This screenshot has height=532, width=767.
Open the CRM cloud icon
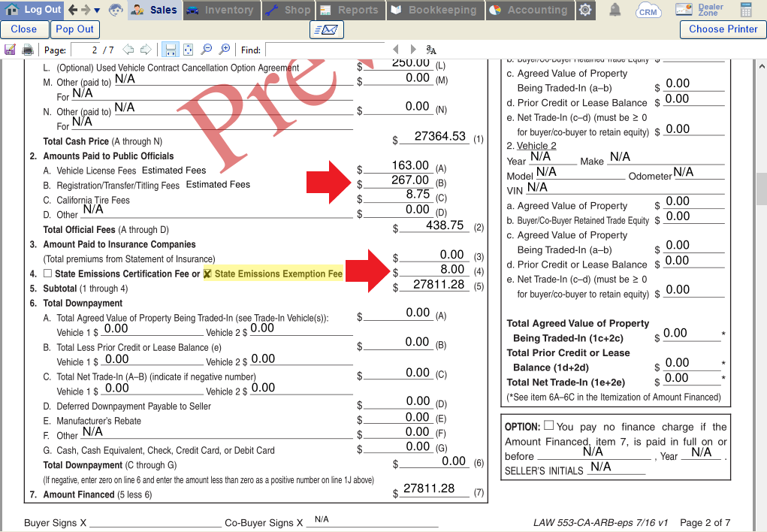[648, 11]
